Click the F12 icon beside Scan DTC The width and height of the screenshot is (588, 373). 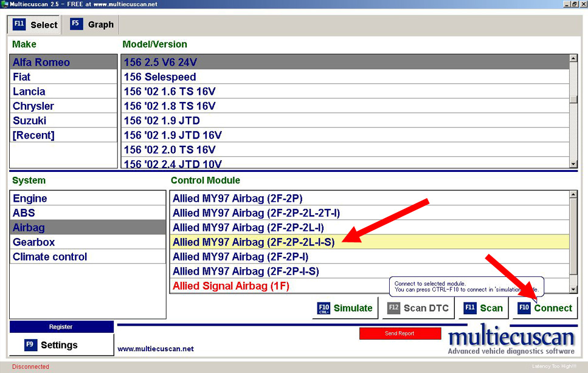coord(393,308)
